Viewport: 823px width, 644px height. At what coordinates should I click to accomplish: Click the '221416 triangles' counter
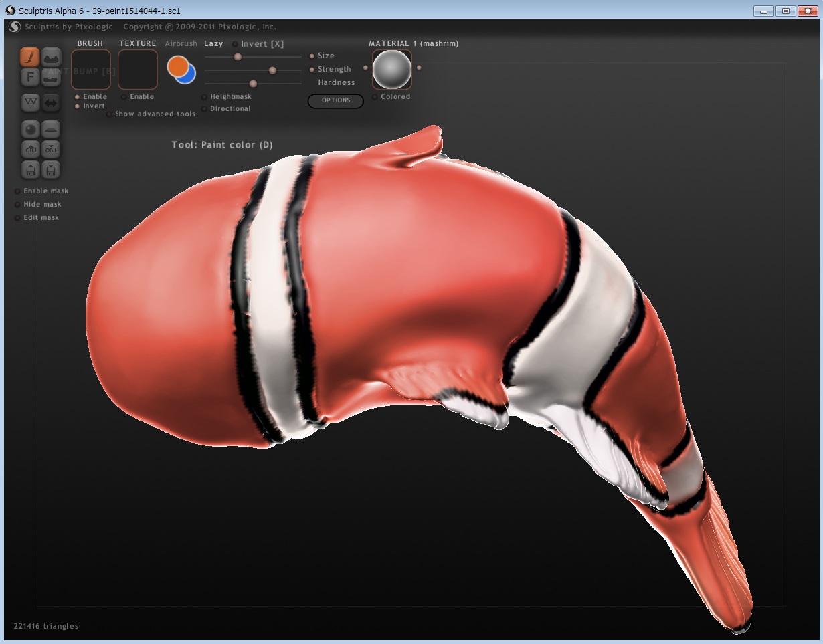pyautogui.click(x=46, y=627)
